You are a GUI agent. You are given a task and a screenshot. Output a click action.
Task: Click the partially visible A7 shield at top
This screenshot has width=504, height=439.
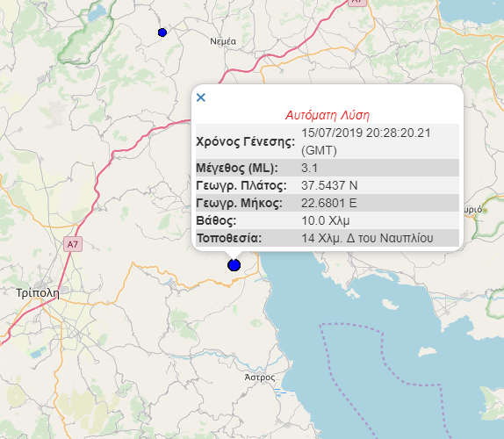(x=356, y=3)
